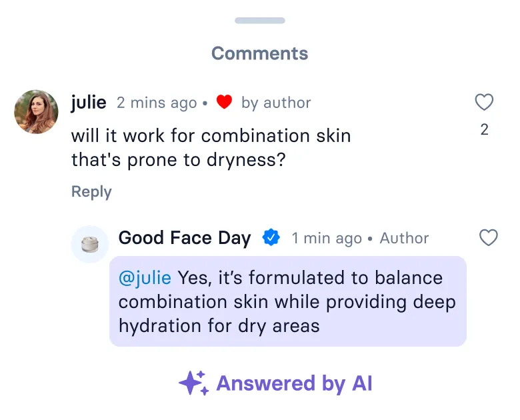Click the Comments header title
This screenshot has width=520, height=420.
[x=260, y=53]
